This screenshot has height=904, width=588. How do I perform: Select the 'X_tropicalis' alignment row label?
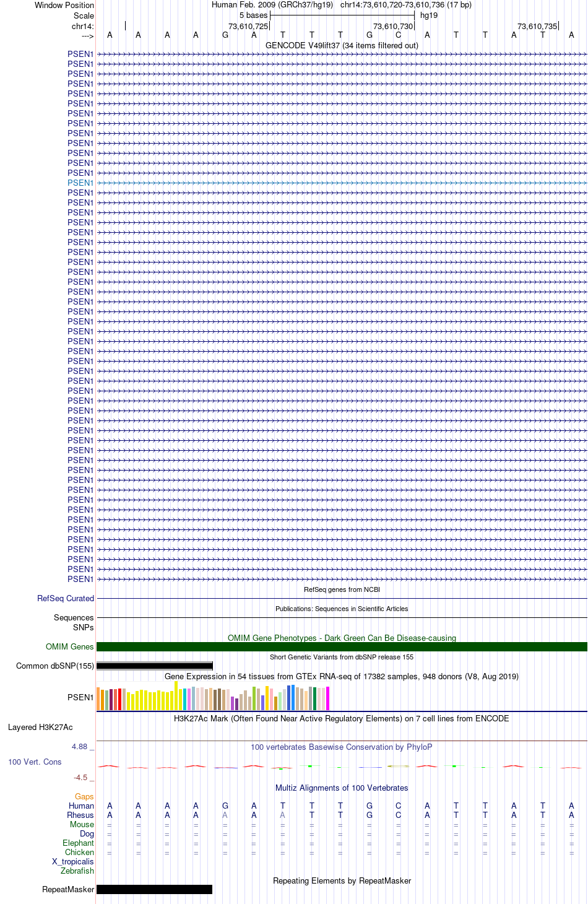[73, 861]
